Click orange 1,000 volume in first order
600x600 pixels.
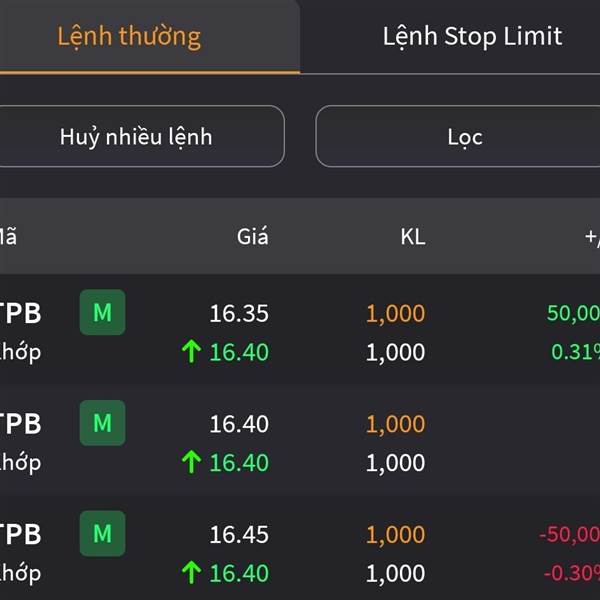395,313
